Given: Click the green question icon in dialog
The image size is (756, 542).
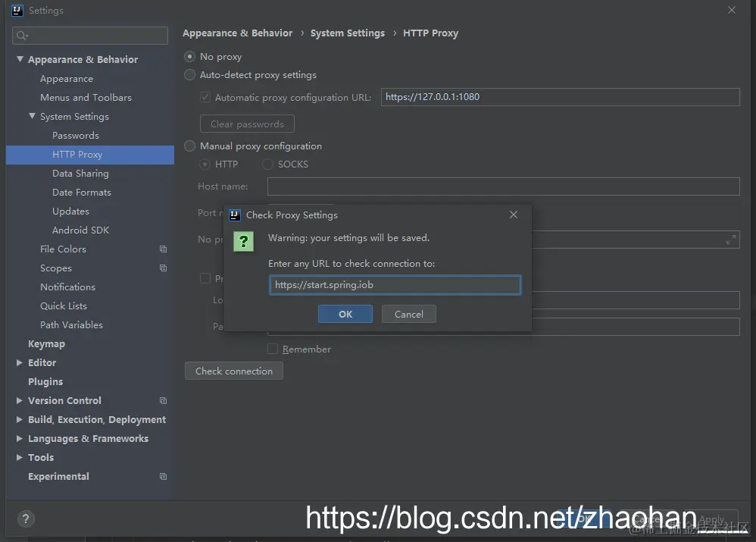Looking at the screenshot, I should pos(243,241).
